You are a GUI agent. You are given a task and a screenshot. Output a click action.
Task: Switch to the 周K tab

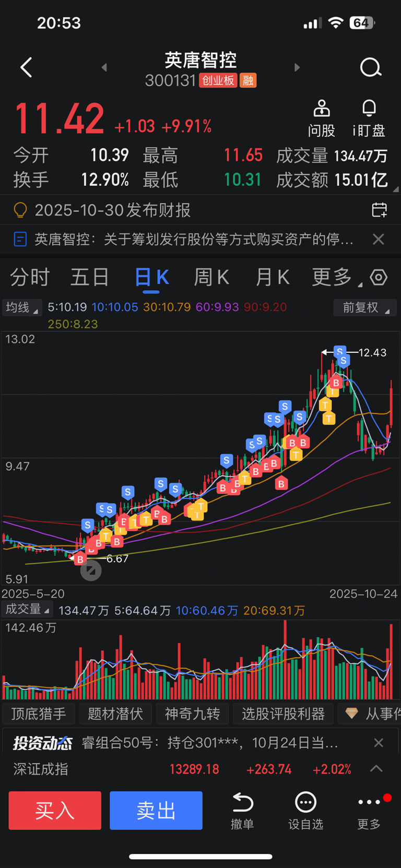[x=211, y=277]
